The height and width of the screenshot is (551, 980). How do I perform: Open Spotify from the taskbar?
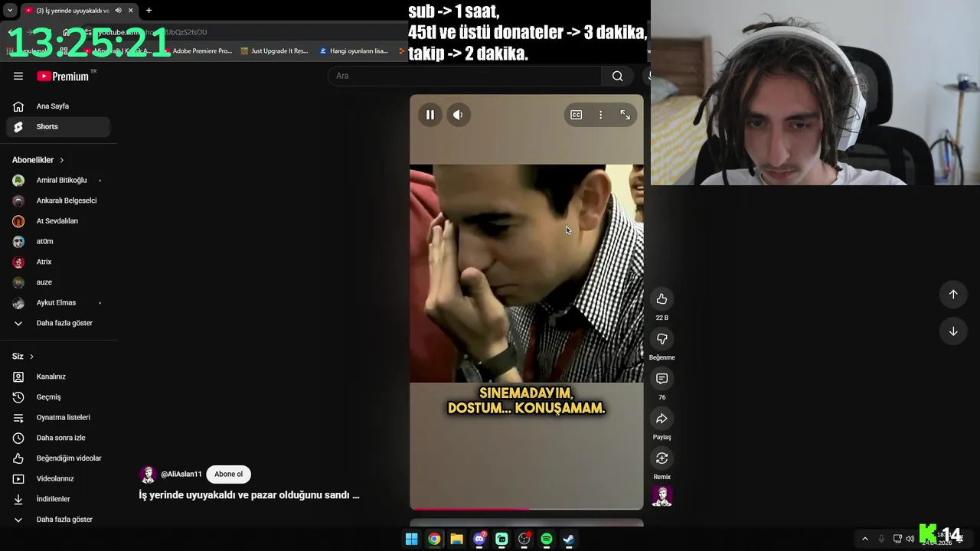[547, 539]
